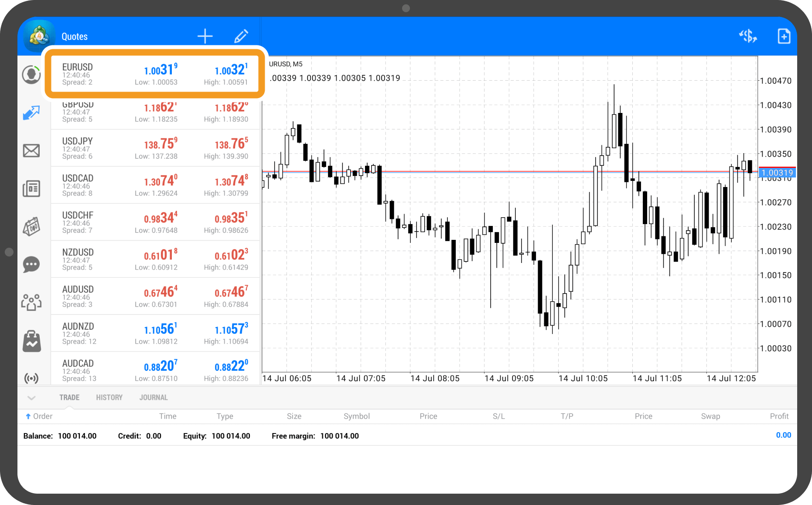Open the market shopping bag icon
This screenshot has width=812, height=505.
click(x=31, y=341)
